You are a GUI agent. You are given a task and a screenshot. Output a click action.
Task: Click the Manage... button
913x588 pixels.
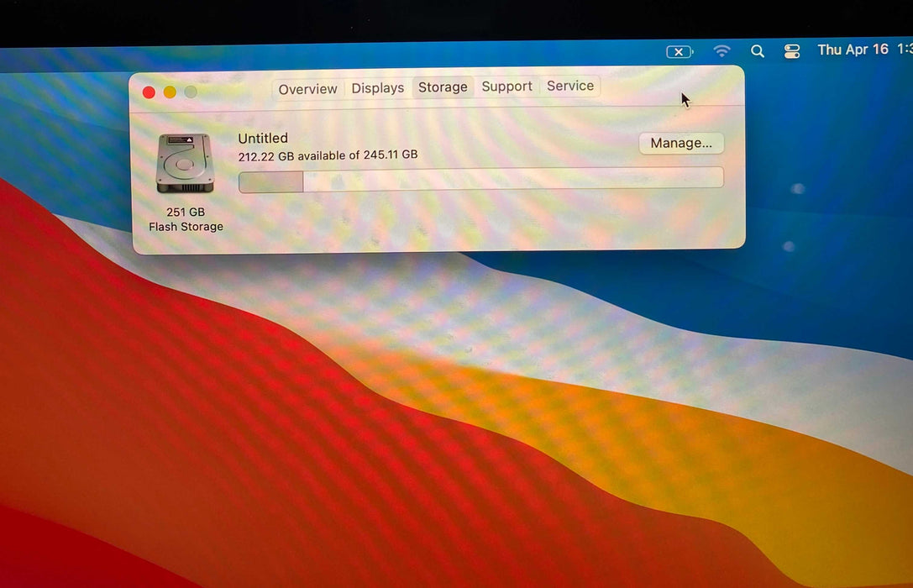pyautogui.click(x=681, y=143)
